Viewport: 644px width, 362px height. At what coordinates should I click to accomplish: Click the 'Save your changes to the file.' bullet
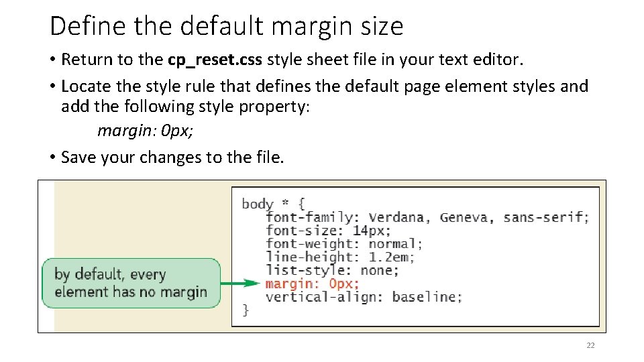[172, 157]
